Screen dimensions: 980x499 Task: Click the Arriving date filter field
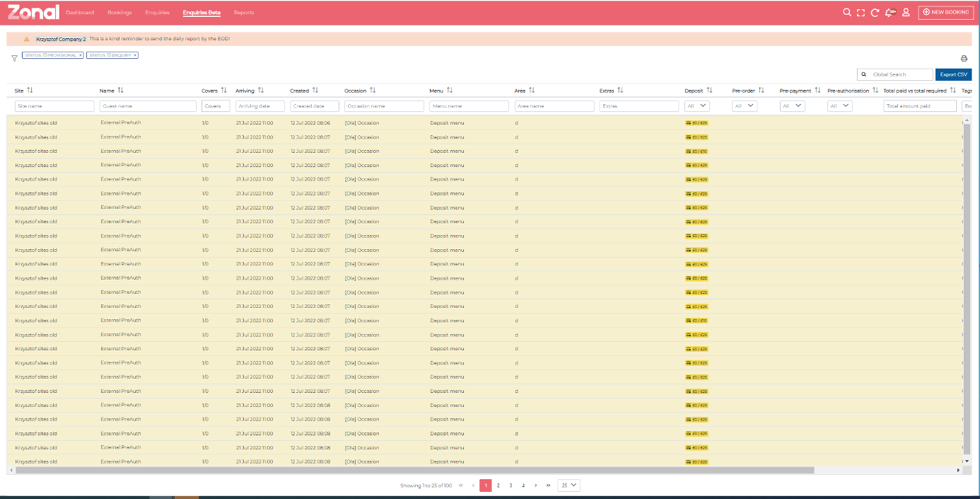point(260,106)
